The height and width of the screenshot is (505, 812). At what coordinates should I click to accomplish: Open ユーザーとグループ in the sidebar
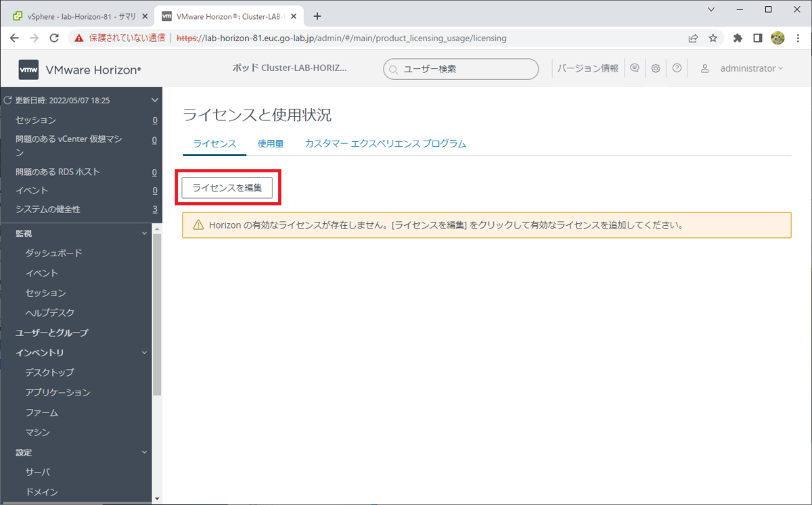click(52, 333)
